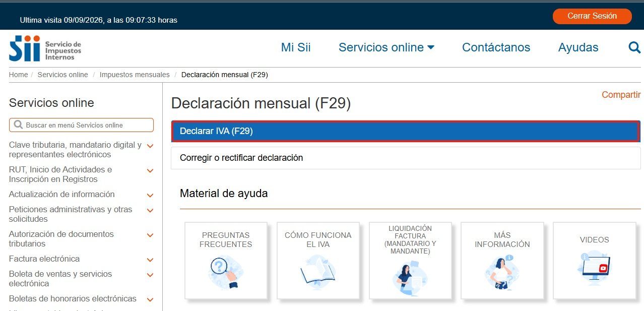Focus the Buscar en menú Servicios online field
Screen dimensions: 644x311
pos(81,125)
